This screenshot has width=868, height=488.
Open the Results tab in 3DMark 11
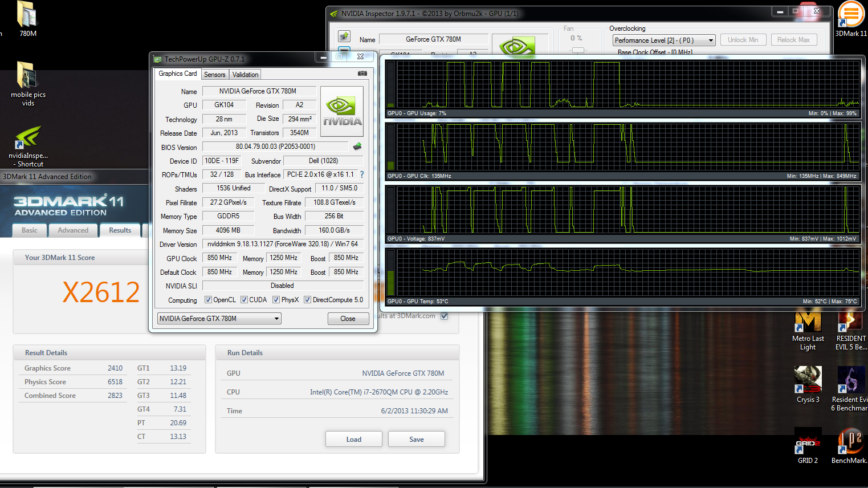pyautogui.click(x=120, y=230)
